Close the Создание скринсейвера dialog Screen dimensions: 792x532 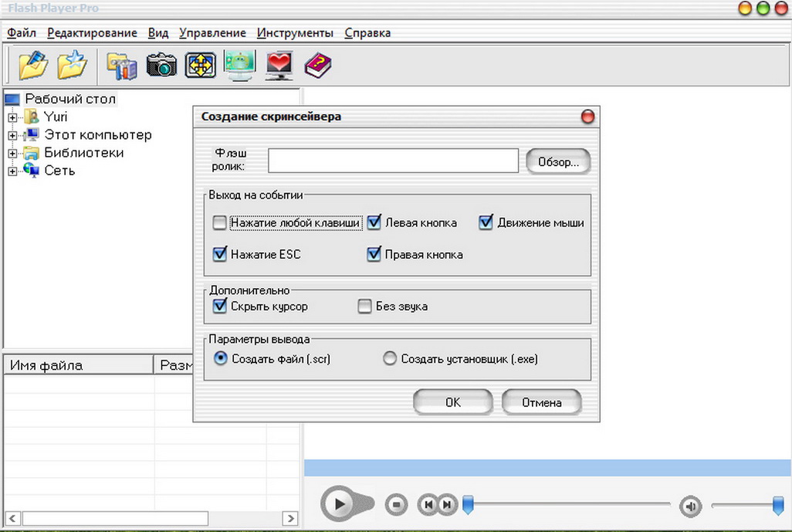(588, 117)
